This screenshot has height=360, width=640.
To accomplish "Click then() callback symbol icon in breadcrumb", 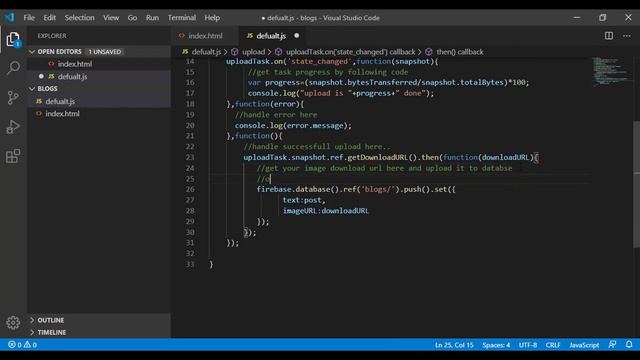I will [429, 52].
